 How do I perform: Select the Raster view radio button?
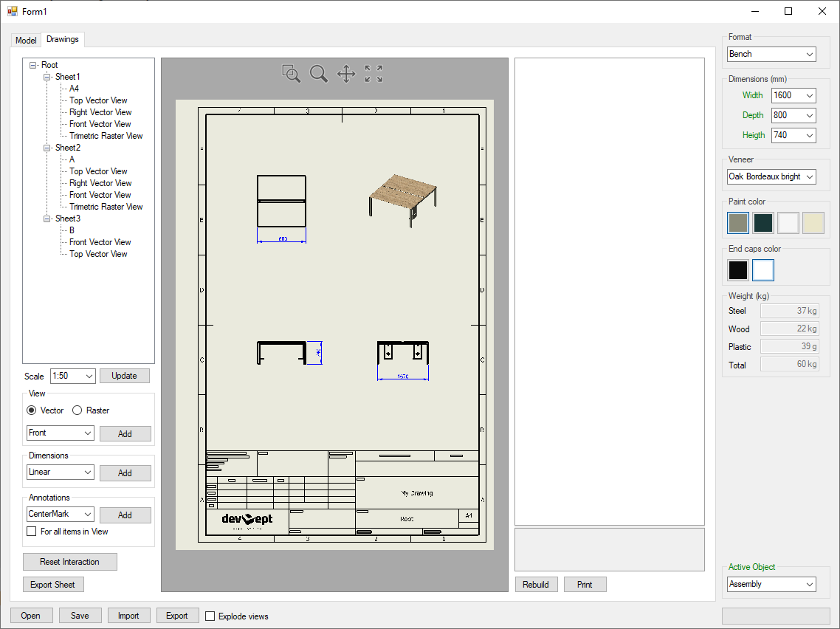pyautogui.click(x=78, y=410)
